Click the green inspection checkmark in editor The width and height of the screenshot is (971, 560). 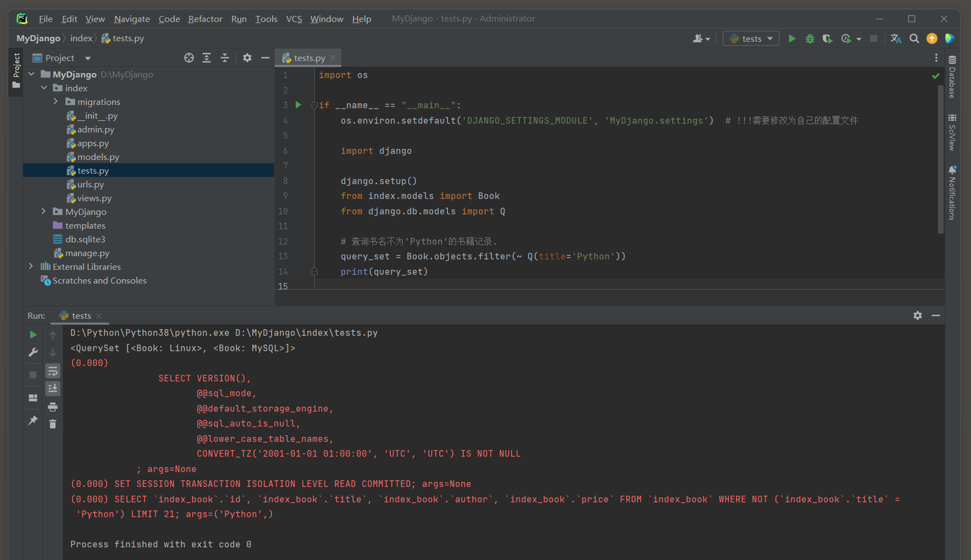click(935, 76)
